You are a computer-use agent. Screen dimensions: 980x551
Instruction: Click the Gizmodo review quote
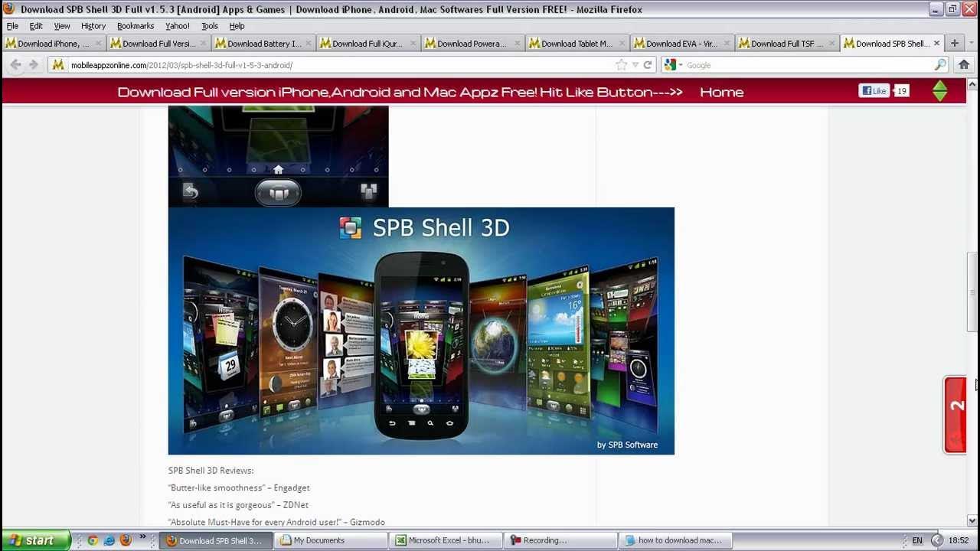276,522
